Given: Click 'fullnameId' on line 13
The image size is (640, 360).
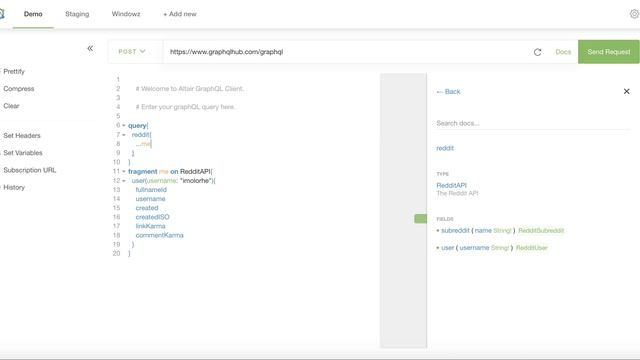Looking at the screenshot, I should click(x=151, y=190).
